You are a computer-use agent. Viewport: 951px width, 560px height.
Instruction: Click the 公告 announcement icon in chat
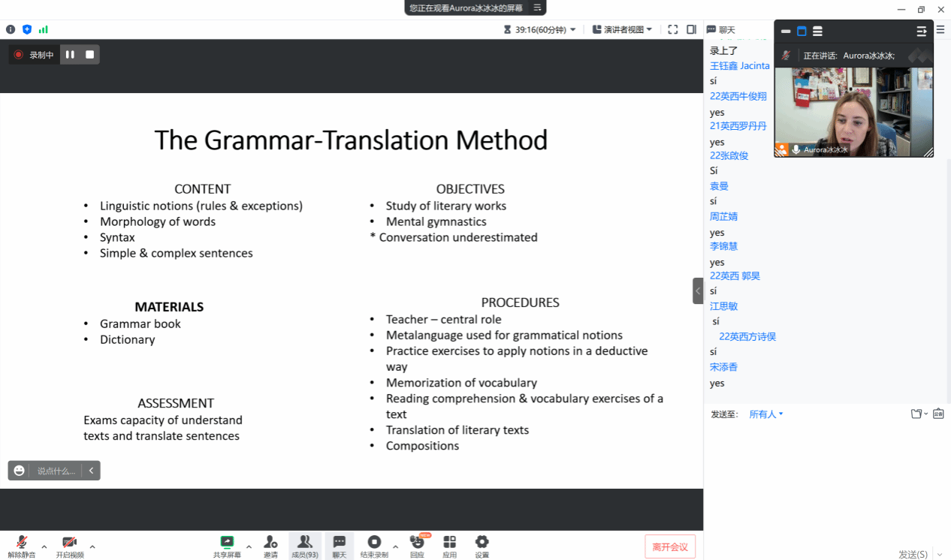click(938, 414)
